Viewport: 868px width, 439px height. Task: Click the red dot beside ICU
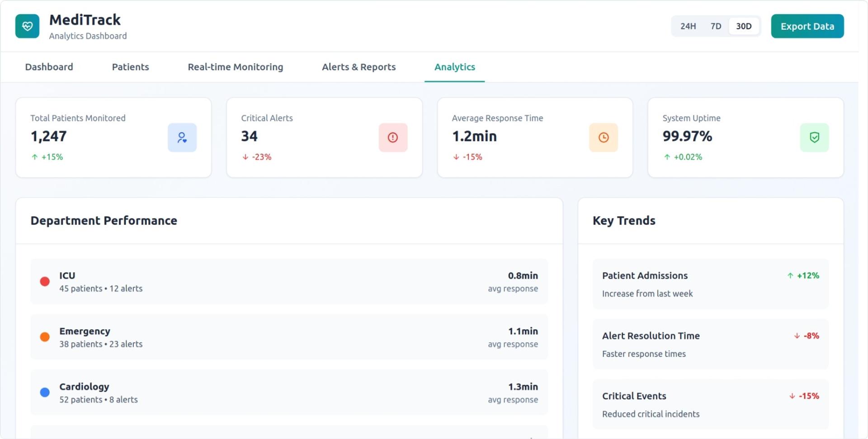tap(45, 281)
